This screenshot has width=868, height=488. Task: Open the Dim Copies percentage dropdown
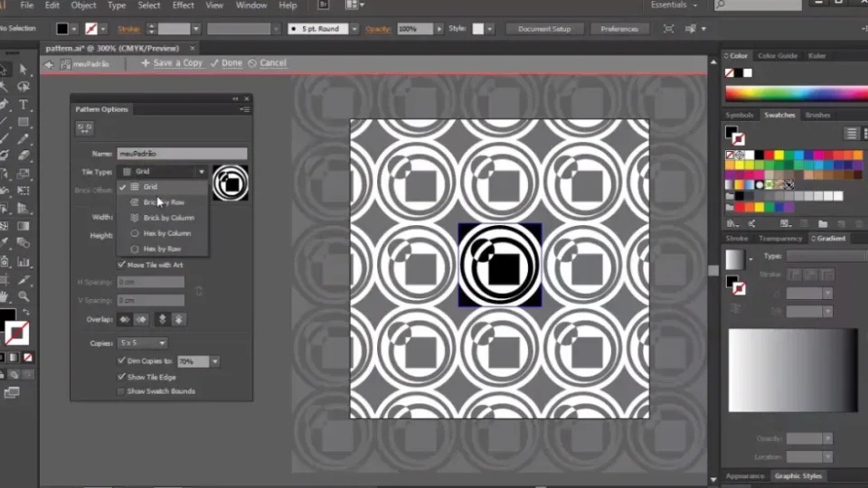[x=215, y=361]
